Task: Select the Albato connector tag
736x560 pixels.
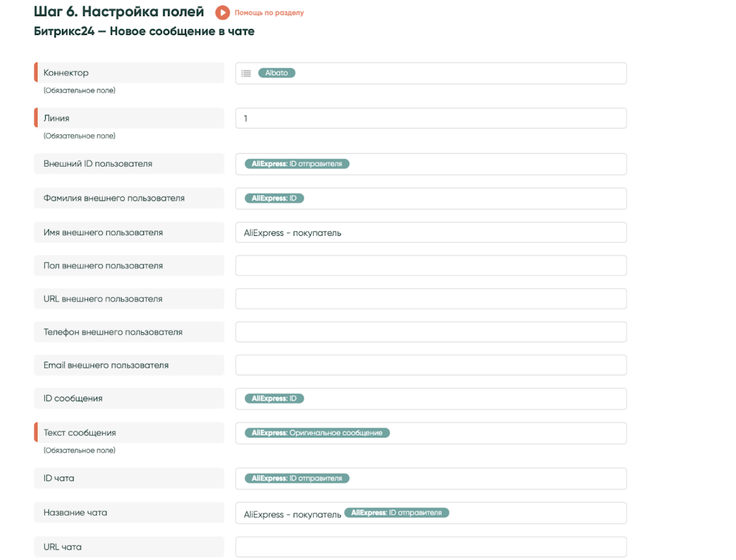Action: pyautogui.click(x=277, y=73)
